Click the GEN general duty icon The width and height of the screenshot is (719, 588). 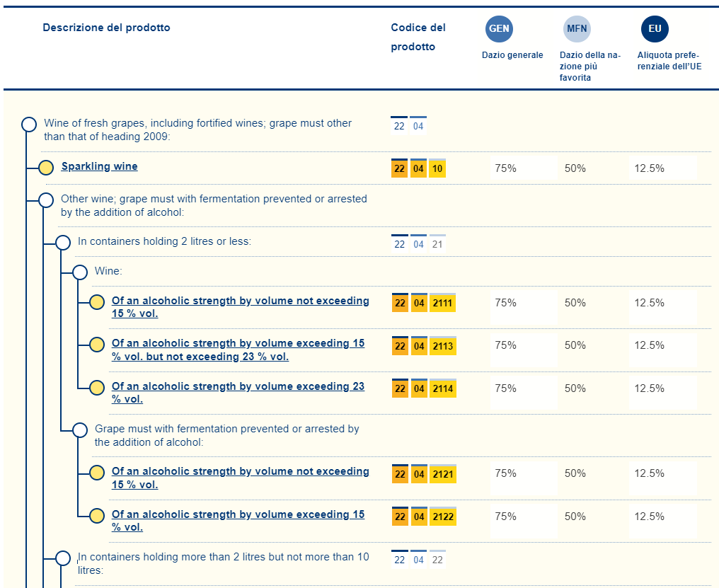point(498,29)
